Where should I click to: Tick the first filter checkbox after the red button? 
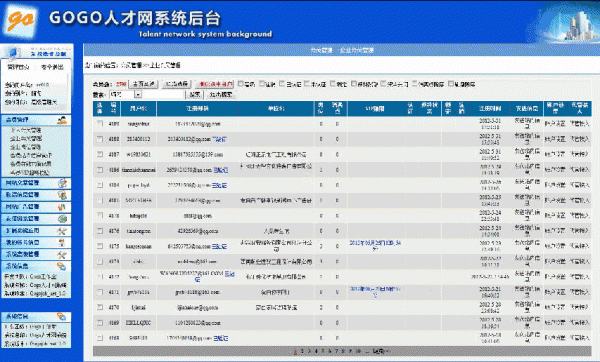pos(241,83)
